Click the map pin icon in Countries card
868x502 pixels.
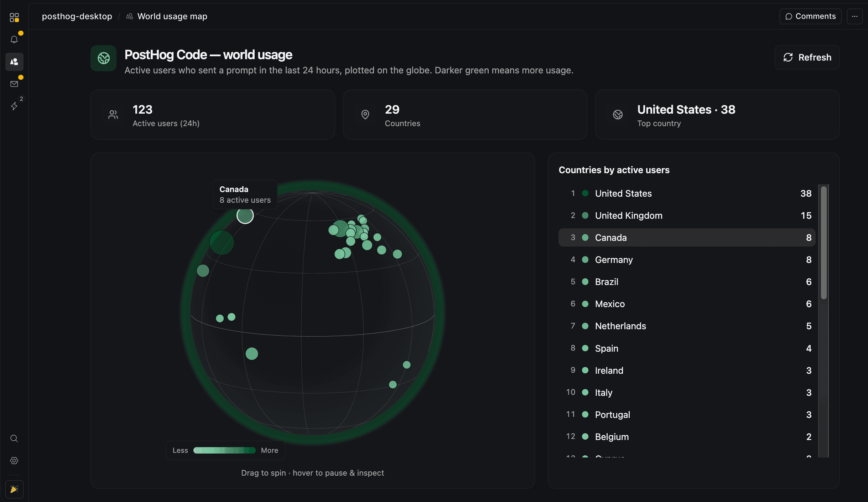tap(365, 115)
